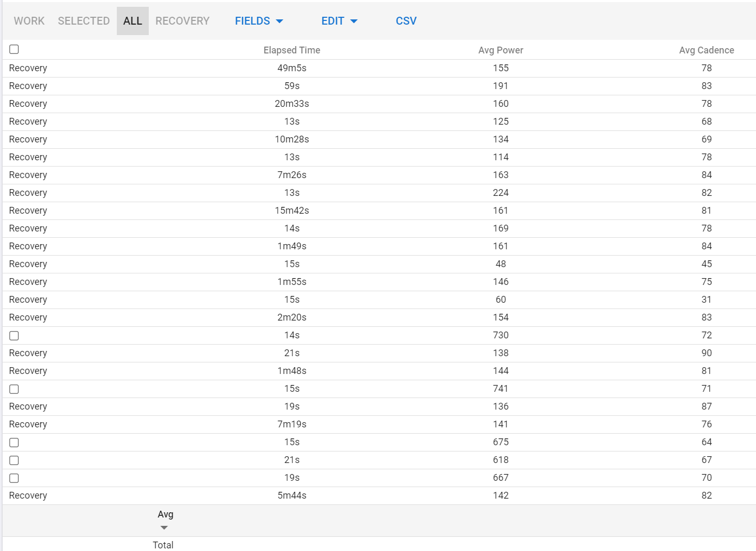756x551 pixels.
Task: Select the 21s 618-watt interval checkbox
Action: tap(14, 460)
